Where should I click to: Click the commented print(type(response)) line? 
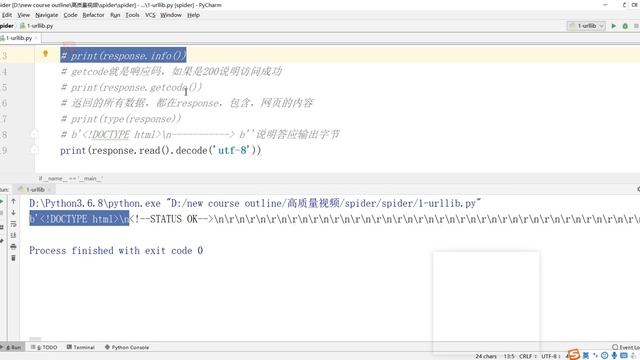pos(121,119)
